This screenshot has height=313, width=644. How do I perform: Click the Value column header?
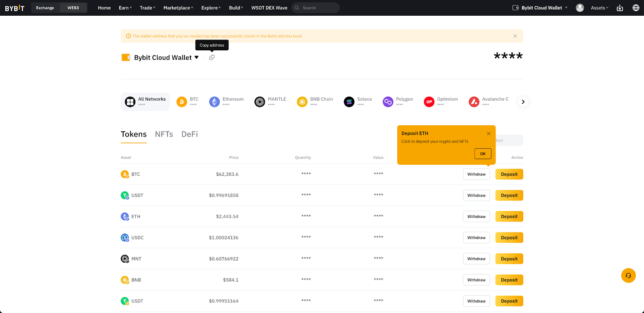point(378,158)
